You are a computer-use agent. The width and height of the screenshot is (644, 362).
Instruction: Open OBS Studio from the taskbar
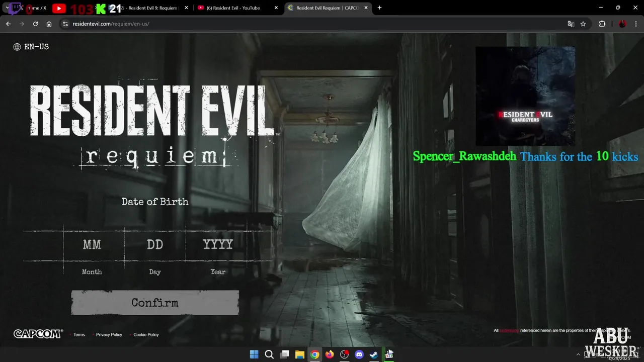point(345,354)
